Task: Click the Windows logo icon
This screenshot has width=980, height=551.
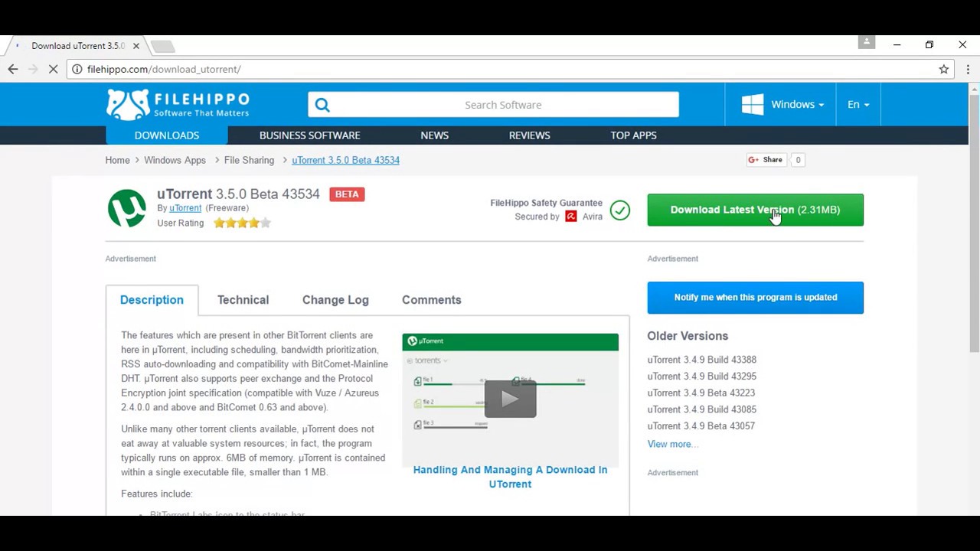Action: [753, 104]
